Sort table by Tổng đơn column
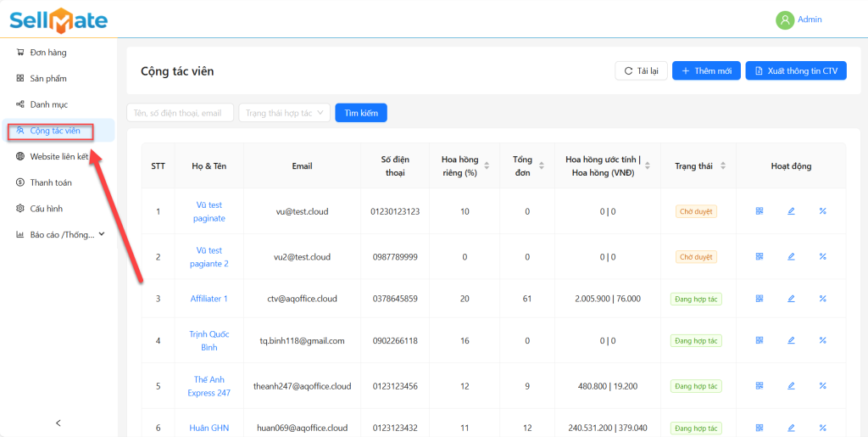This screenshot has height=437, width=868. [540, 166]
